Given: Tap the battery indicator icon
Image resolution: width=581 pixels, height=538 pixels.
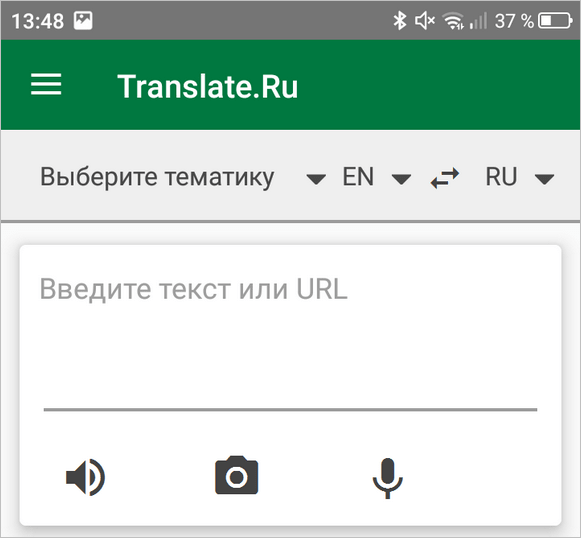Looking at the screenshot, I should 555,21.
